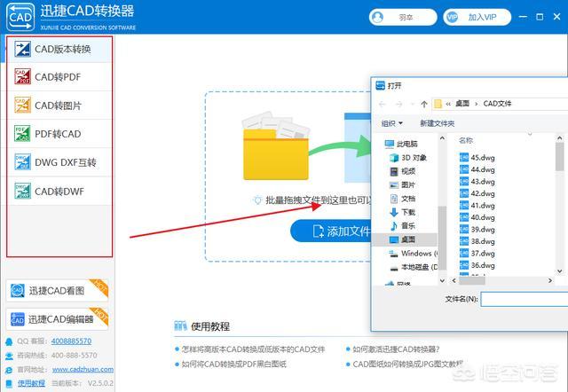Select CAD版本转换 in the sidebar
The height and width of the screenshot is (392, 568).
(59, 49)
